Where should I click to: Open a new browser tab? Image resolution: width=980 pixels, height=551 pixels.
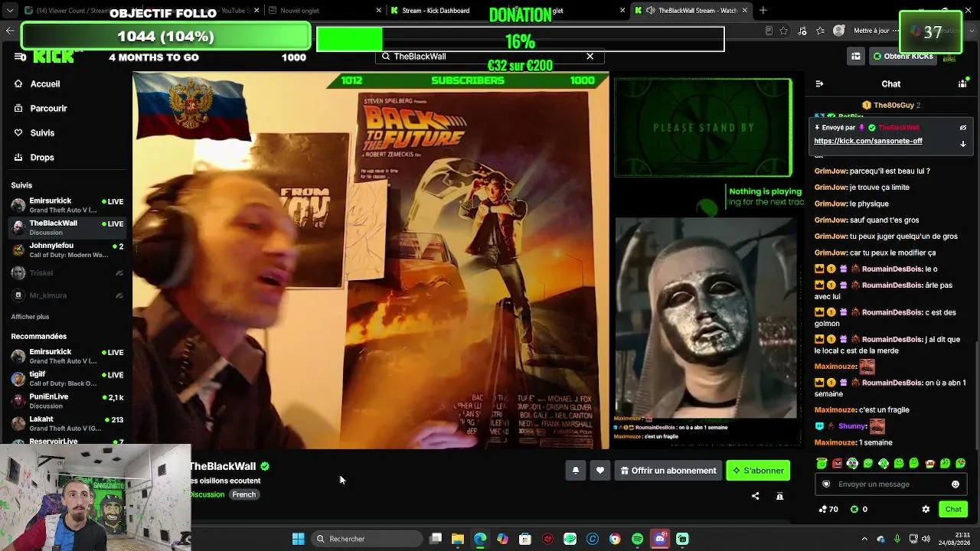[763, 11]
